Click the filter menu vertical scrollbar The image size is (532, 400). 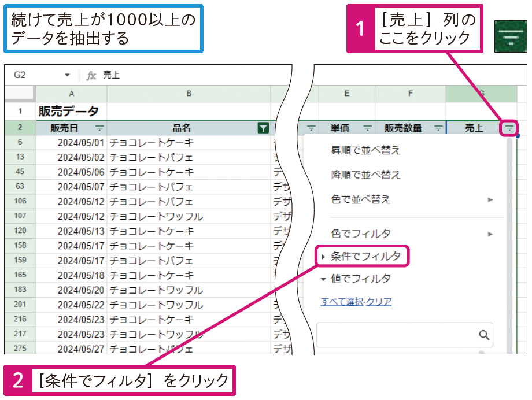(509, 245)
